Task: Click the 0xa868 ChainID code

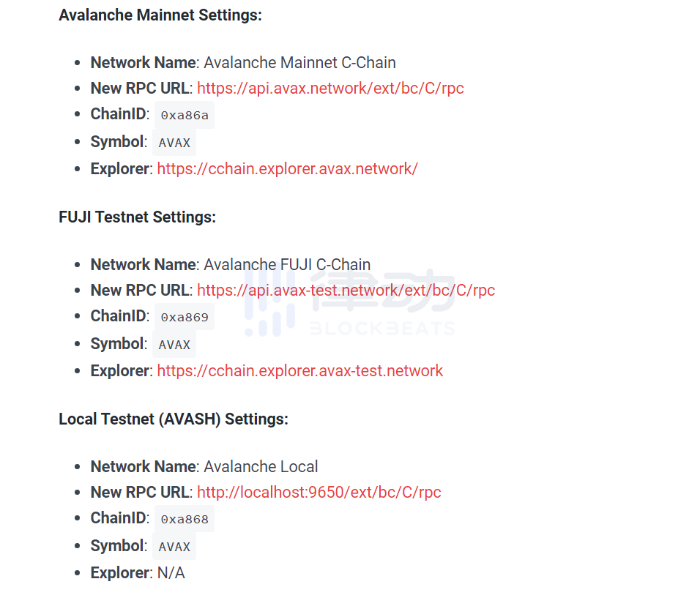Action: pos(185,520)
